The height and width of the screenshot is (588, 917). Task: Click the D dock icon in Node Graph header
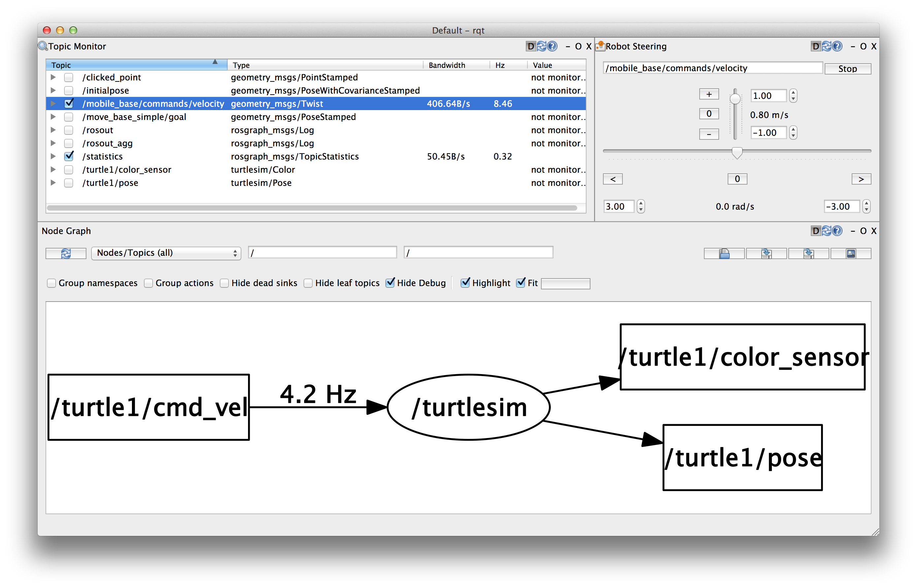[x=816, y=231]
